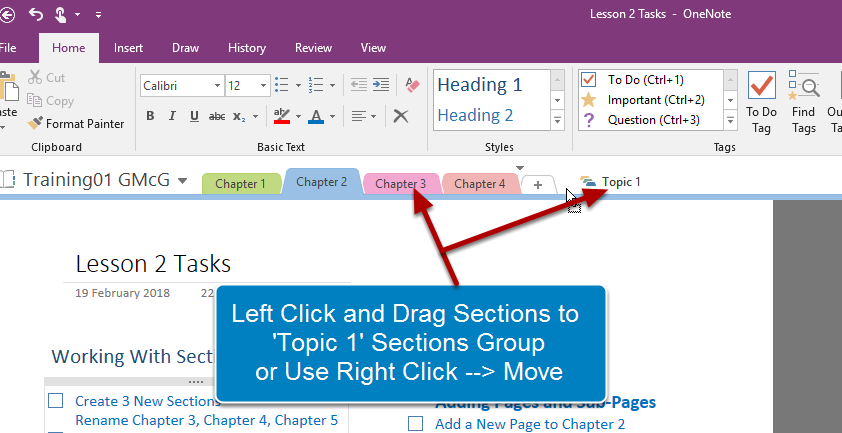Clear all formatting with eraser icon
The width and height of the screenshot is (842, 433).
tap(412, 85)
